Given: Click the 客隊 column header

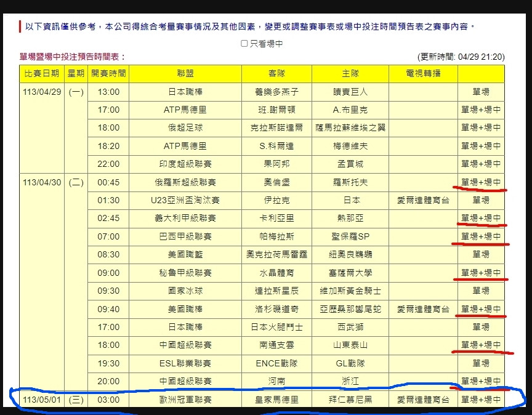Looking at the screenshot, I should click(277, 73).
